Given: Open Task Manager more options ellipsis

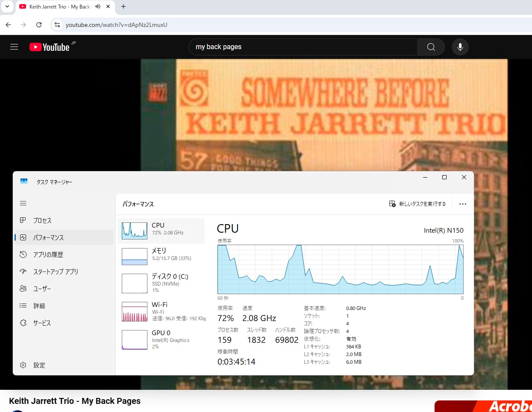Looking at the screenshot, I should 463,204.
